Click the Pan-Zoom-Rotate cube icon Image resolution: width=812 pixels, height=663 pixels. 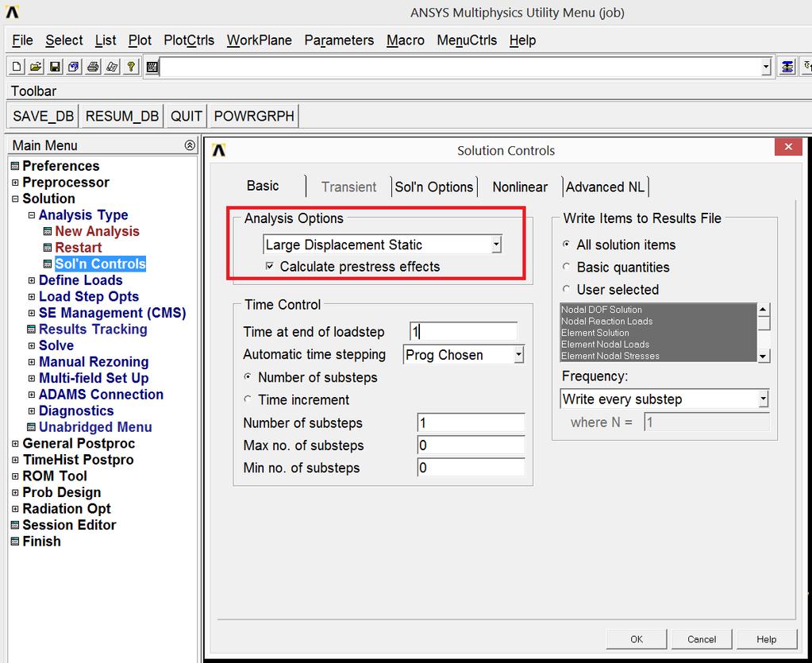(x=74, y=67)
